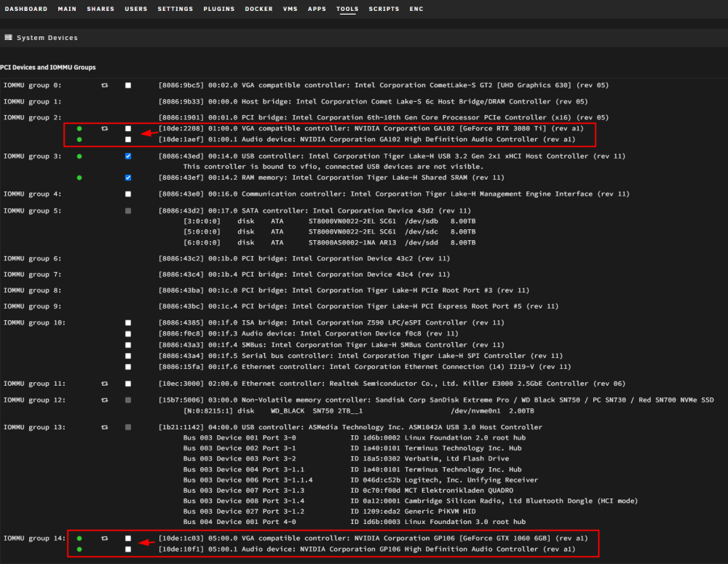Image resolution: width=728 pixels, height=564 pixels.
Task: Click green dot for GA102 Audio Controller
Action: pyautogui.click(x=79, y=140)
